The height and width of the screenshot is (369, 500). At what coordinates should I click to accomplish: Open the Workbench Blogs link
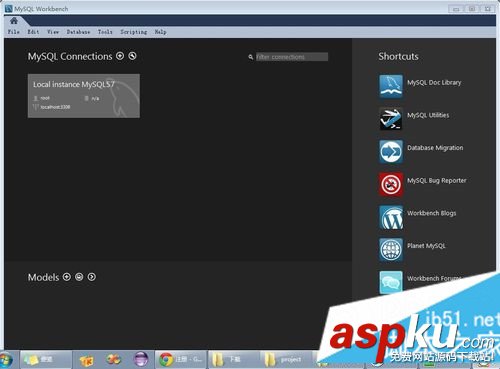[431, 213]
